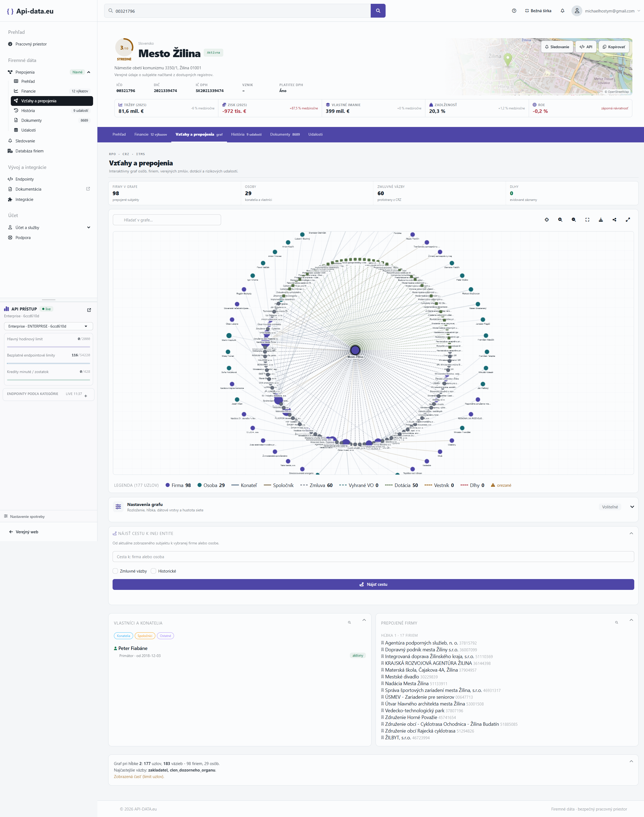
Task: Switch to the História tab
Action: coord(246,134)
